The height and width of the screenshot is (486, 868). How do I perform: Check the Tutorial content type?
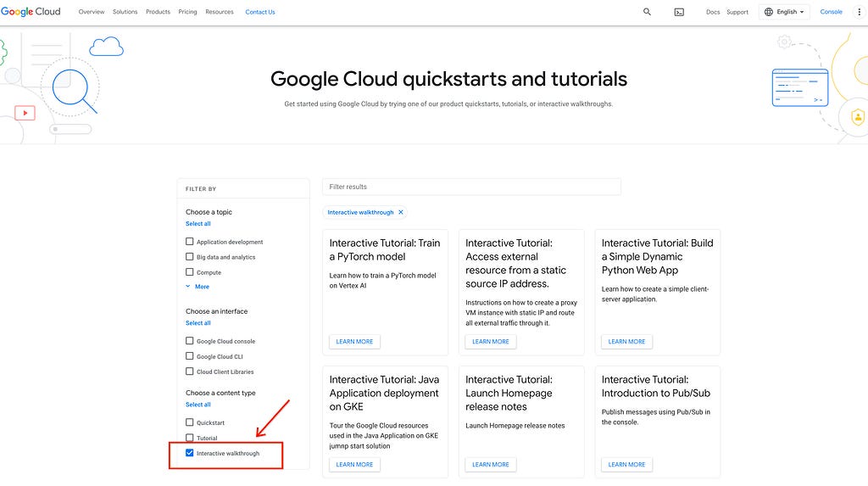click(x=189, y=438)
